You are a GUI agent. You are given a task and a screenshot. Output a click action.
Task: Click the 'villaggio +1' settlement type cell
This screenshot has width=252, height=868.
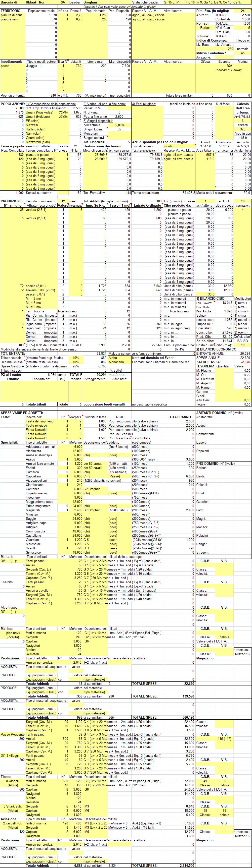coord(34,66)
